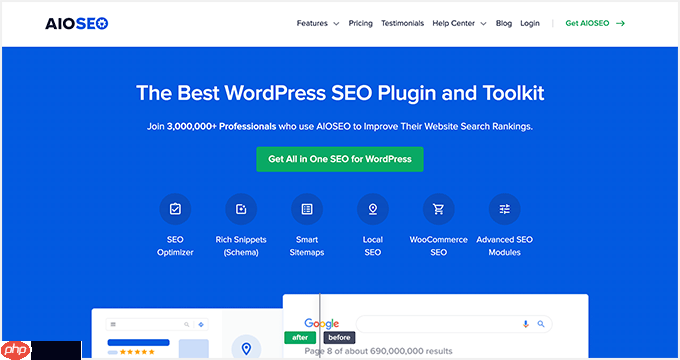Click the headline "The Best WordPress SEO Plugin and Toolkit"

click(340, 93)
